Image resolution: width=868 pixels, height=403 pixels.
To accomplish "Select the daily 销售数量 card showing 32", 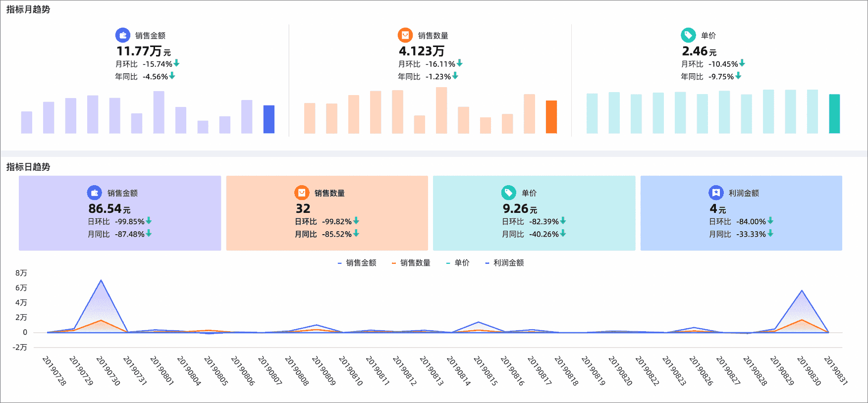I will [x=327, y=213].
